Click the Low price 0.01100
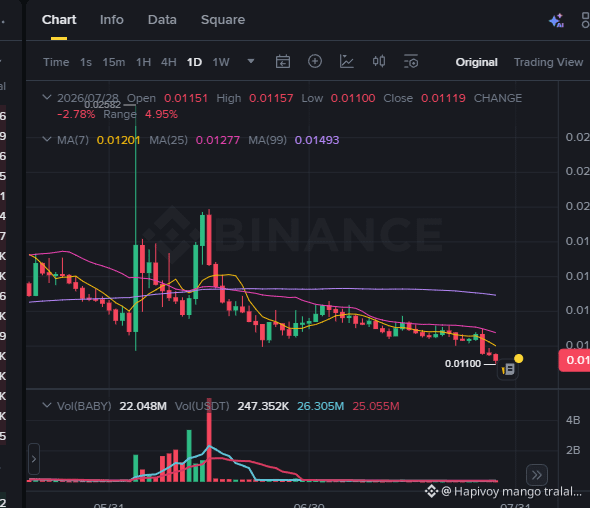Image resolution: width=590 pixels, height=508 pixels. [x=353, y=98]
